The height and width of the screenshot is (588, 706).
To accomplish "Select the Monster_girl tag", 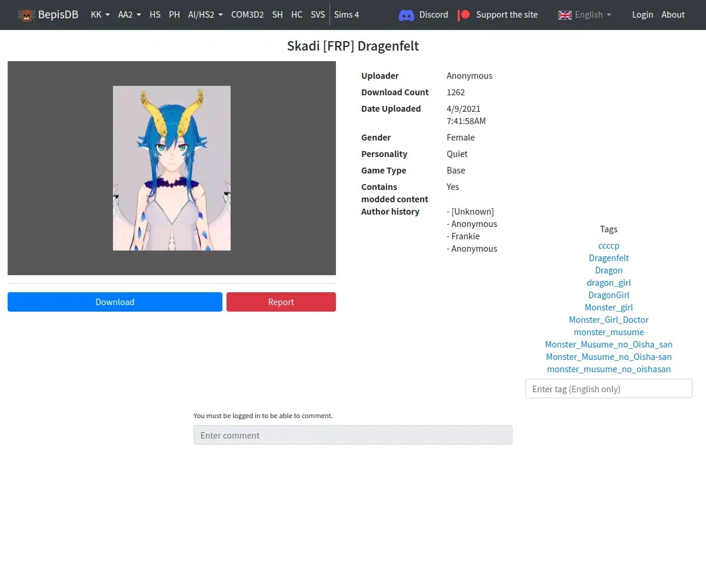I will point(609,308).
